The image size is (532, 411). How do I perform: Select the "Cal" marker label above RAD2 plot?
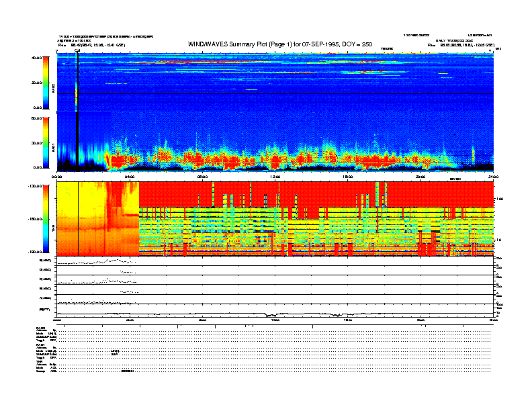77,50
